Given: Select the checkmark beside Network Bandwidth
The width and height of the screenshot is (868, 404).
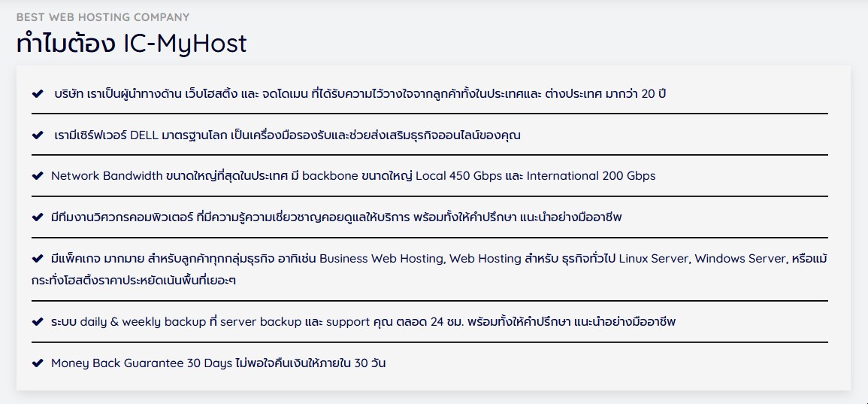Looking at the screenshot, I should 38,176.
